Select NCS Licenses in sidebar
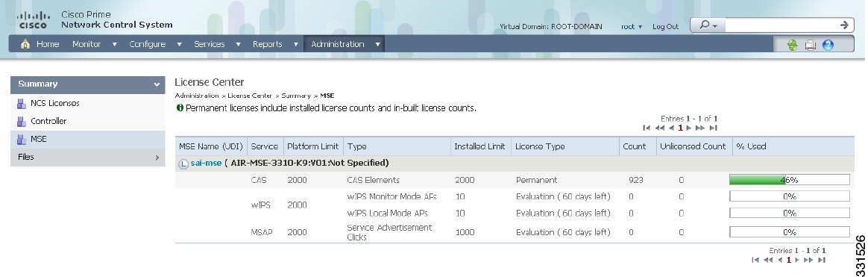The image size is (868, 277). pos(54,103)
